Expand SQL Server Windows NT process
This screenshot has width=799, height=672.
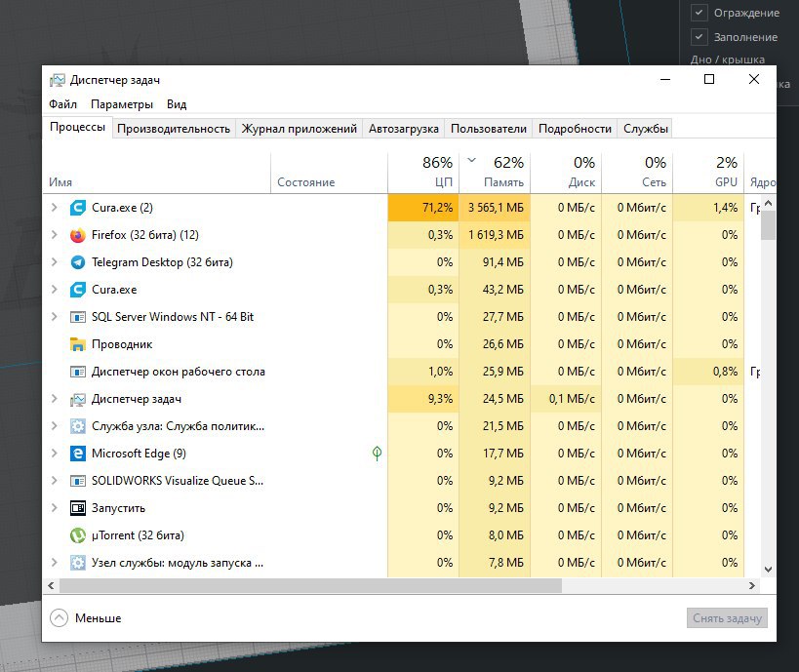coord(54,317)
